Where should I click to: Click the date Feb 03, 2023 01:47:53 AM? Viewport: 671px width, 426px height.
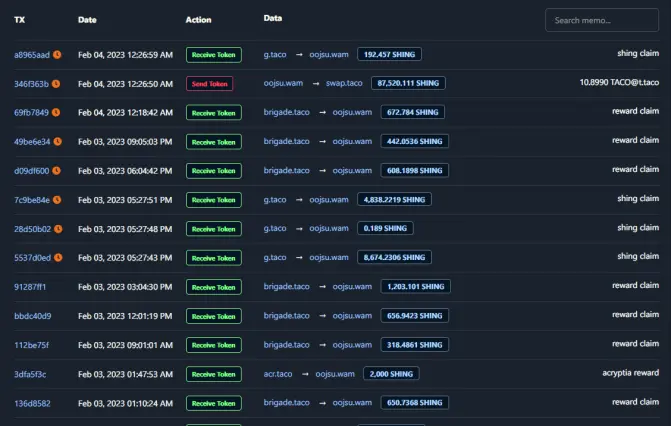125,374
